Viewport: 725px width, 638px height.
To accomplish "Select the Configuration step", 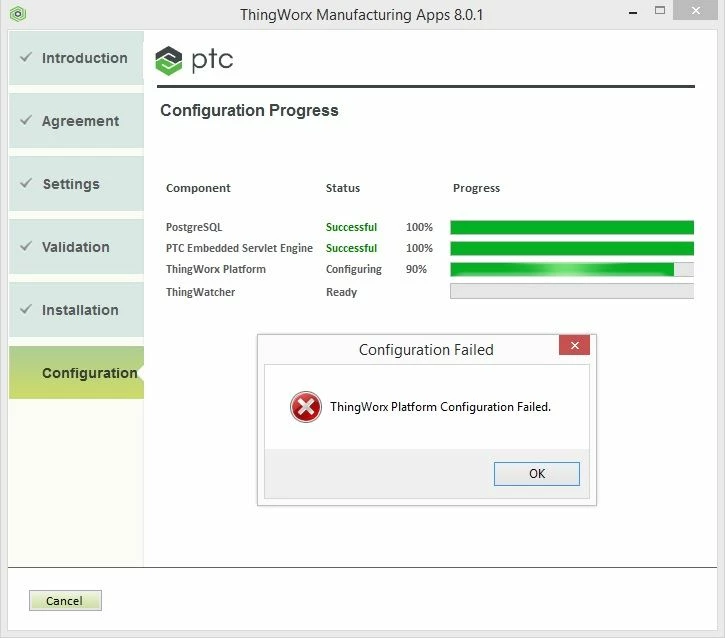I will [x=76, y=373].
